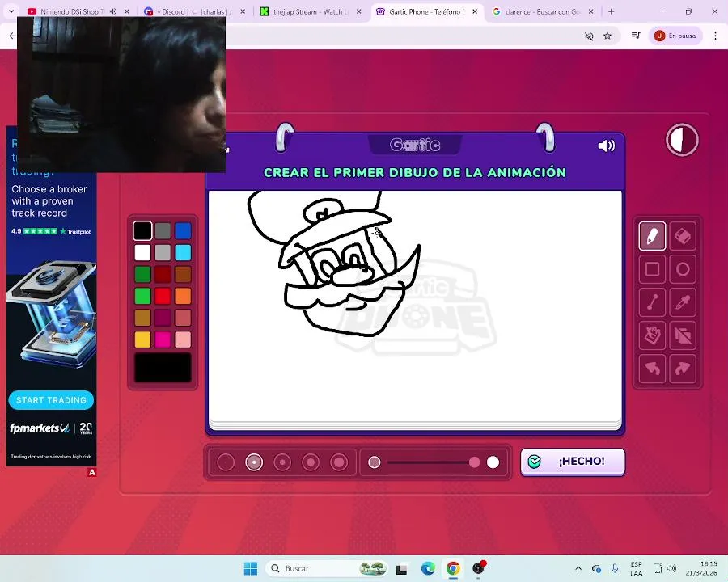
Task: Click the ¡HECHO! done button
Action: 573,462
